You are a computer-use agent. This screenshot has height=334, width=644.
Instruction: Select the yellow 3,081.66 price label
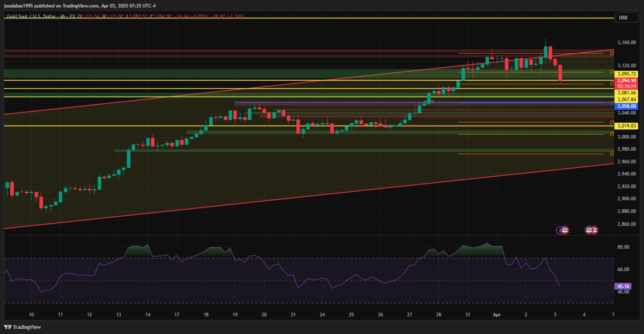pyautogui.click(x=627, y=93)
